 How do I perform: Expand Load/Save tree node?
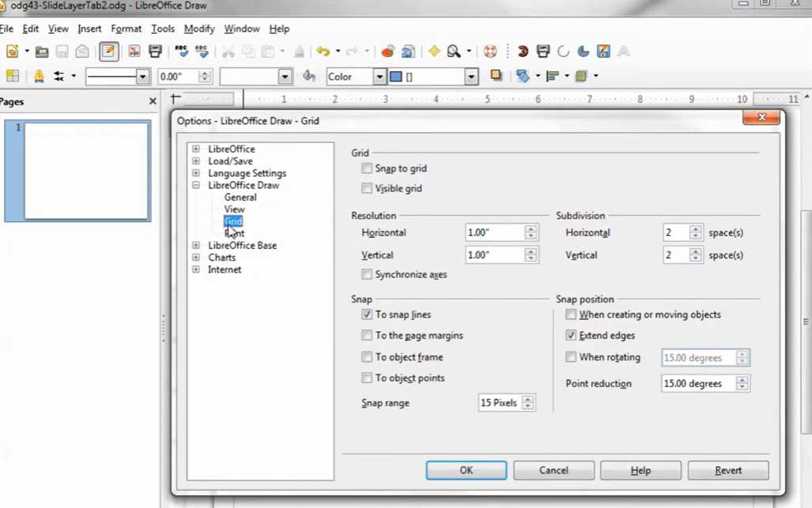tap(196, 161)
